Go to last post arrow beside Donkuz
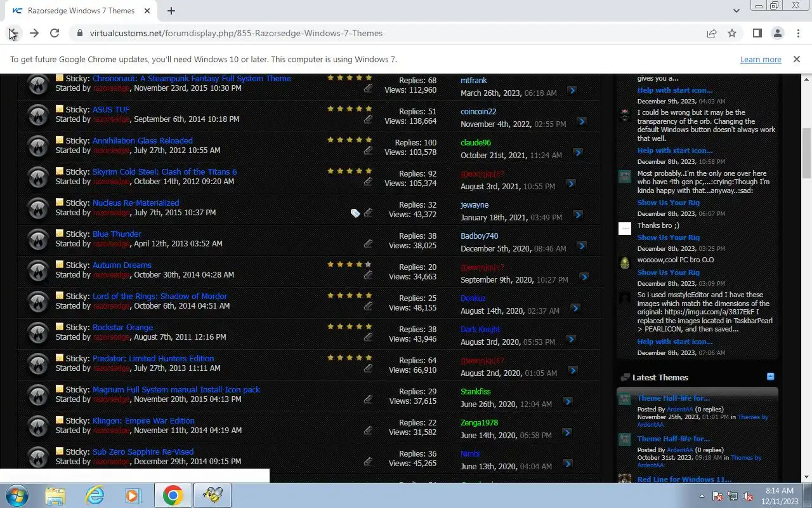This screenshot has width=812, height=508. point(575,309)
